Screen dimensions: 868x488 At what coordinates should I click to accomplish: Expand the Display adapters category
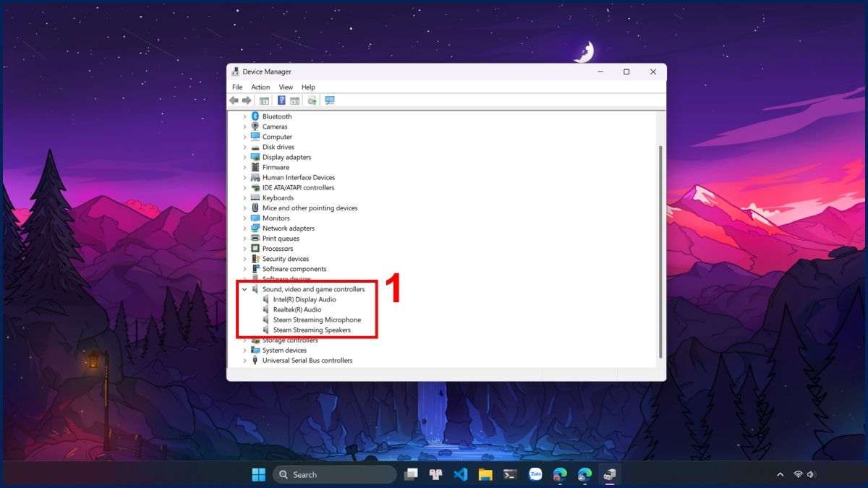pyautogui.click(x=244, y=157)
